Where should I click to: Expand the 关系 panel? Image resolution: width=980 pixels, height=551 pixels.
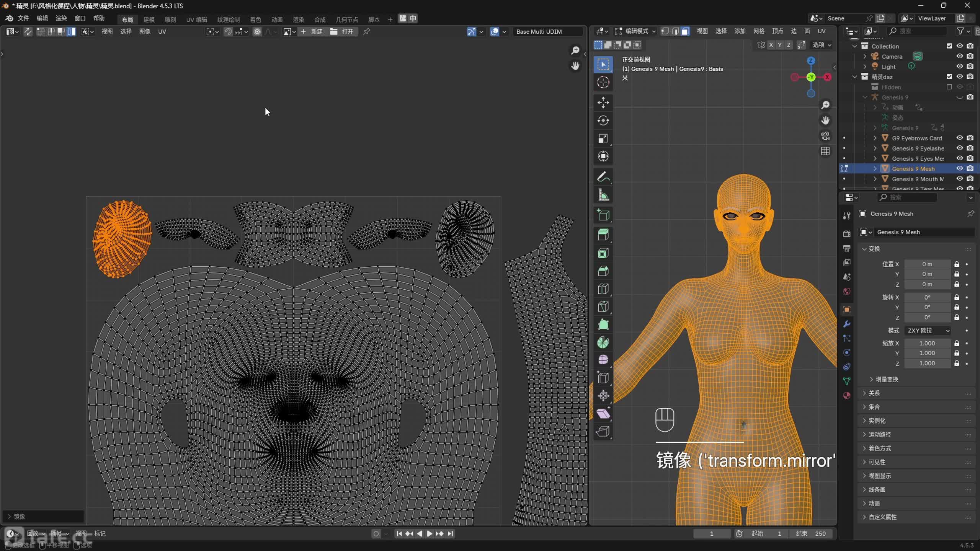(874, 393)
